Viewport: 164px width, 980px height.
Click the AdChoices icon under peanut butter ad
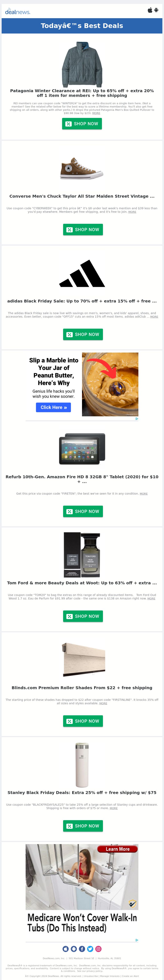137,419
